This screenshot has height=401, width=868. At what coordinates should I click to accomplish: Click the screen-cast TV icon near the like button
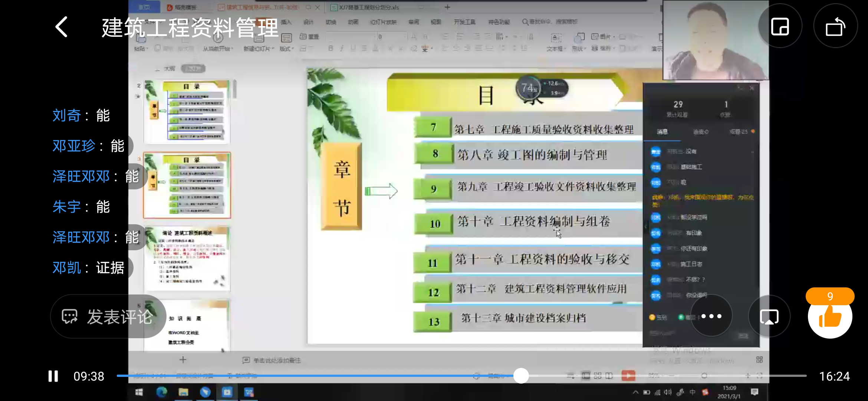tap(769, 316)
